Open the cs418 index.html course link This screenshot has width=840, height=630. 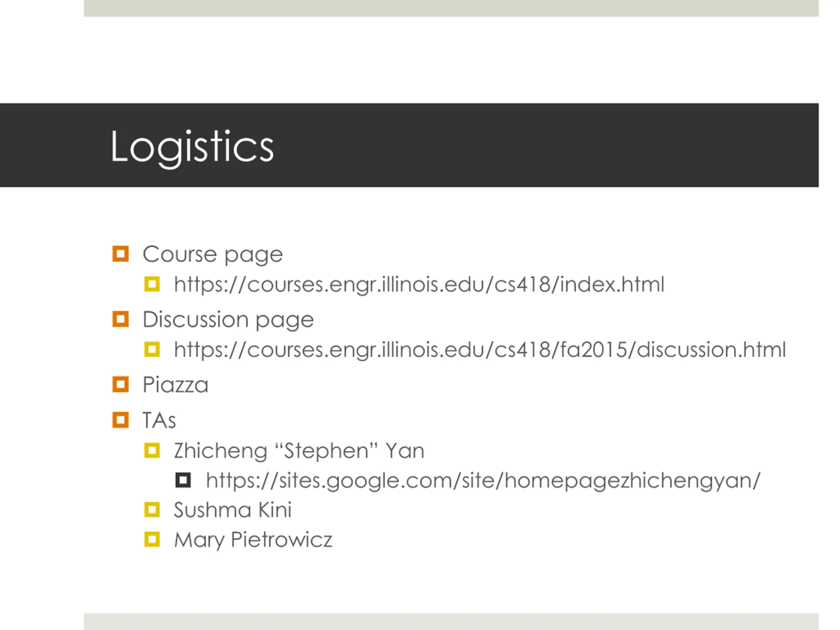pyautogui.click(x=419, y=285)
